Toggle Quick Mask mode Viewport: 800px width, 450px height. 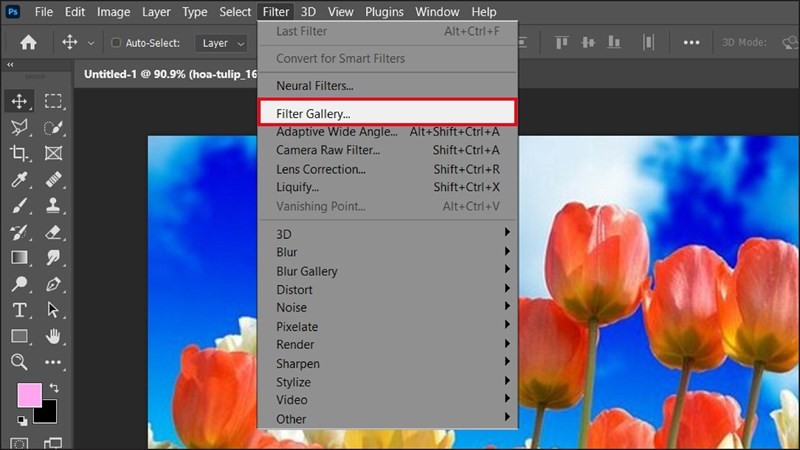pyautogui.click(x=19, y=443)
